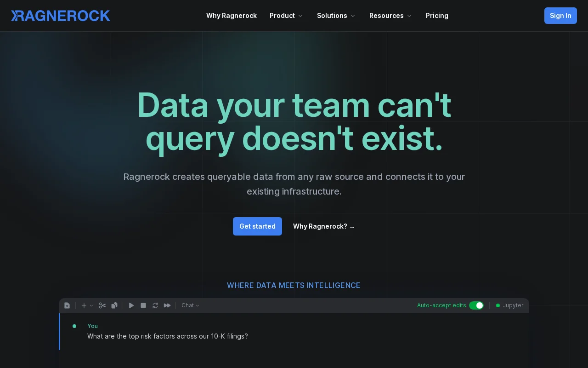The width and height of the screenshot is (588, 368).
Task: Expand the Solutions menu
Action: pyautogui.click(x=336, y=16)
